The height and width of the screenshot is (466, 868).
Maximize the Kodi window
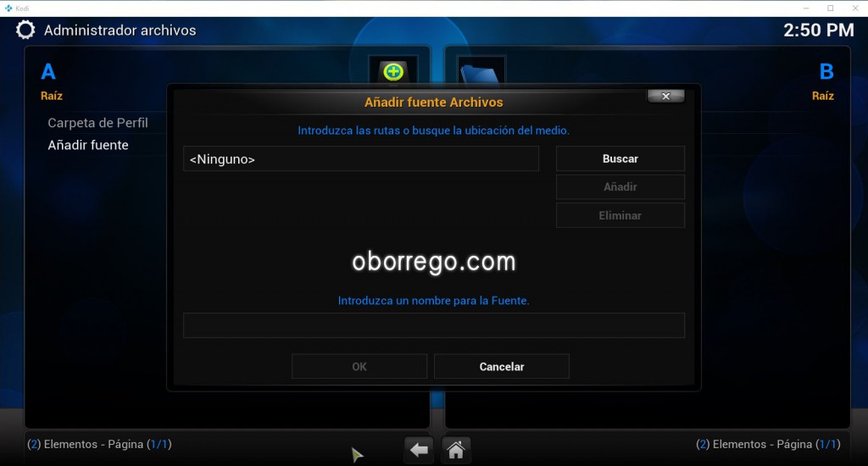(830, 8)
